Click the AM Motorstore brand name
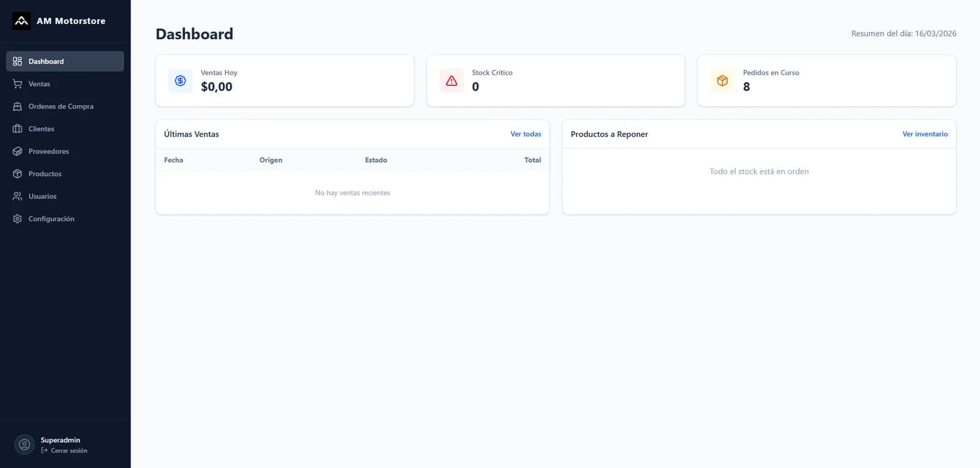This screenshot has height=468, width=980. (x=71, y=21)
